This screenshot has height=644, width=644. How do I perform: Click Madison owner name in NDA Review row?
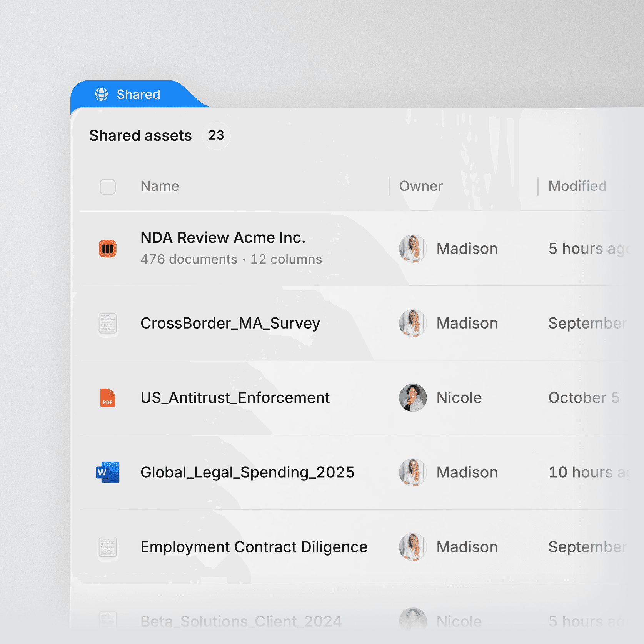tap(467, 249)
